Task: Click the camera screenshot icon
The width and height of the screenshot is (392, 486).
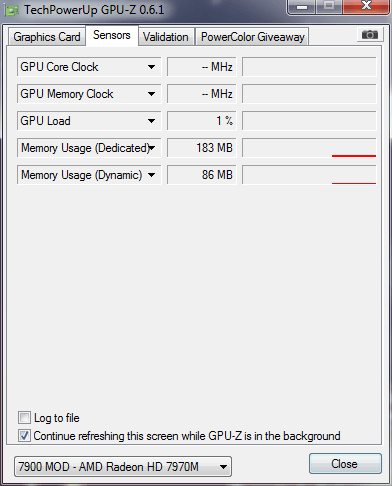Action: point(370,34)
